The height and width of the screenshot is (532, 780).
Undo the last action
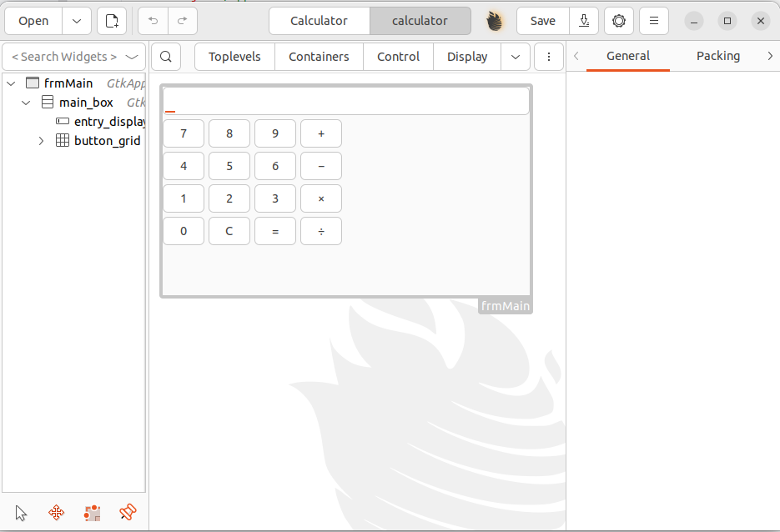153,21
